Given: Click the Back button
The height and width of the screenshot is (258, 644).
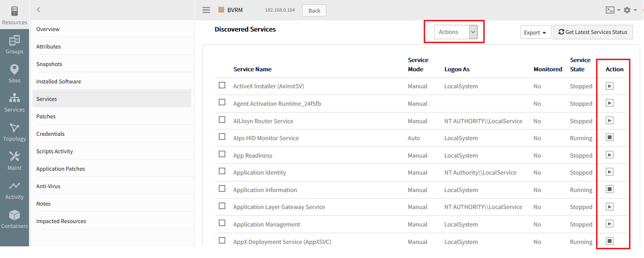Looking at the screenshot, I should coord(314,10).
